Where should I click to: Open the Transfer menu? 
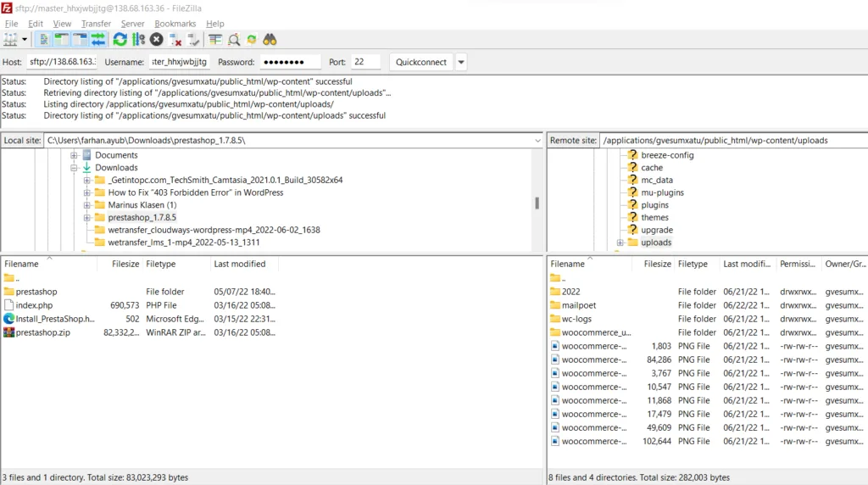pos(96,24)
